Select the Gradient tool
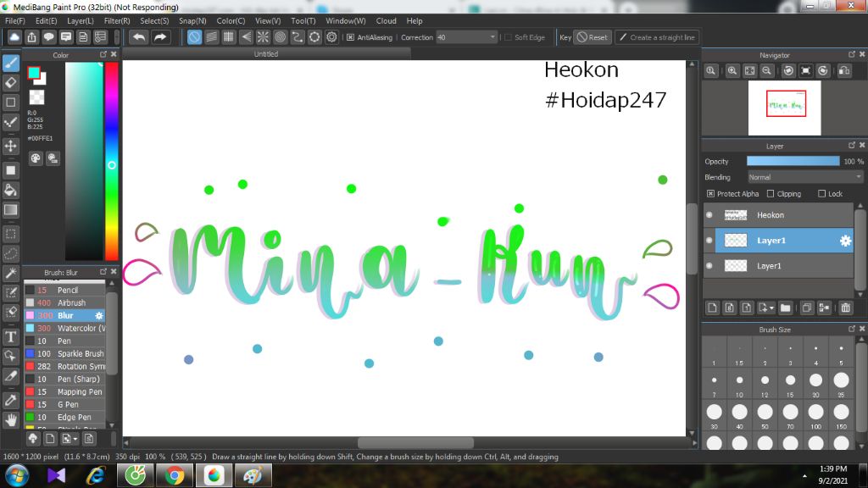This screenshot has width=868, height=488. (x=10, y=210)
